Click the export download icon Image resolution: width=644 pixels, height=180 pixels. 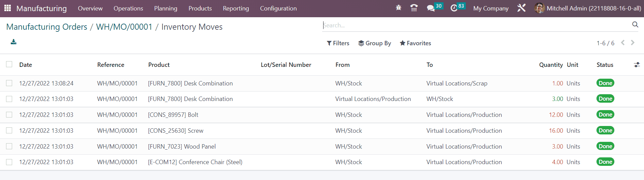pos(13,42)
